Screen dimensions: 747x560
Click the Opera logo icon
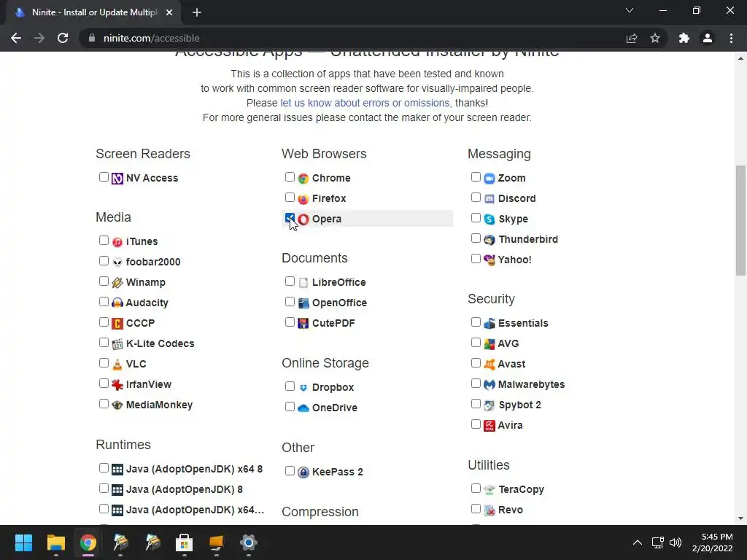pos(303,219)
